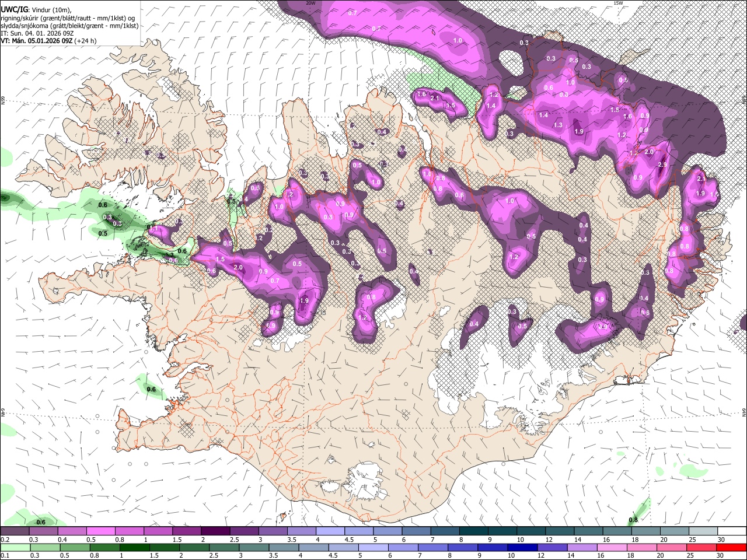
Task: Pick the bright pink swatch after 0.5 in snow scale
Action: (x=101, y=531)
